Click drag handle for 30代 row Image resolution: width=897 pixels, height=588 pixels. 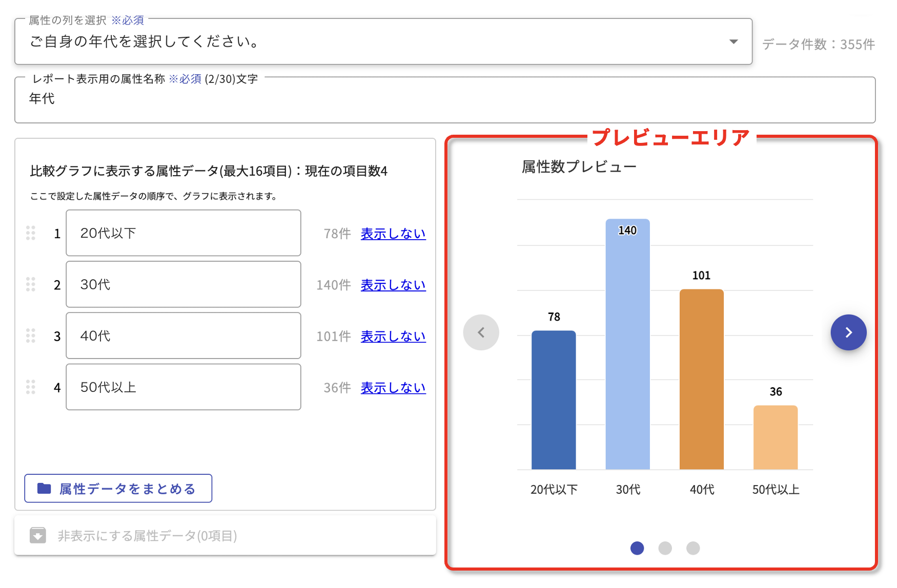click(31, 284)
